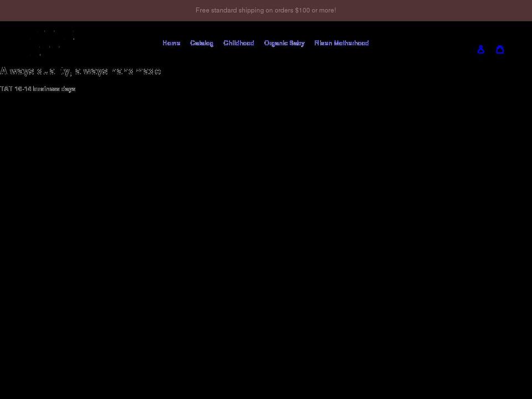
Task: Select Home in the navigation bar
Action: pyautogui.click(x=171, y=43)
